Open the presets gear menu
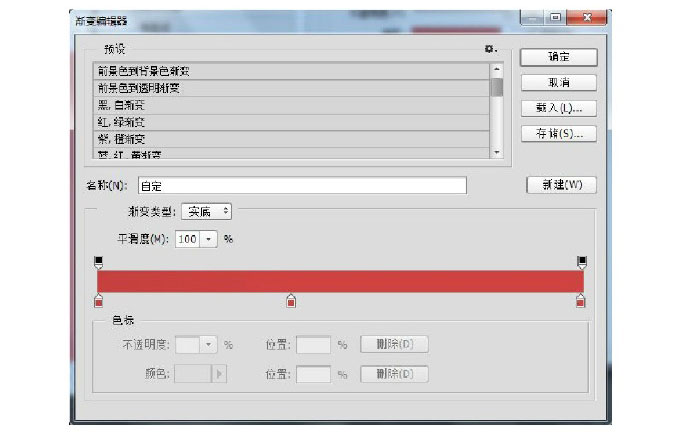 pos(490,49)
